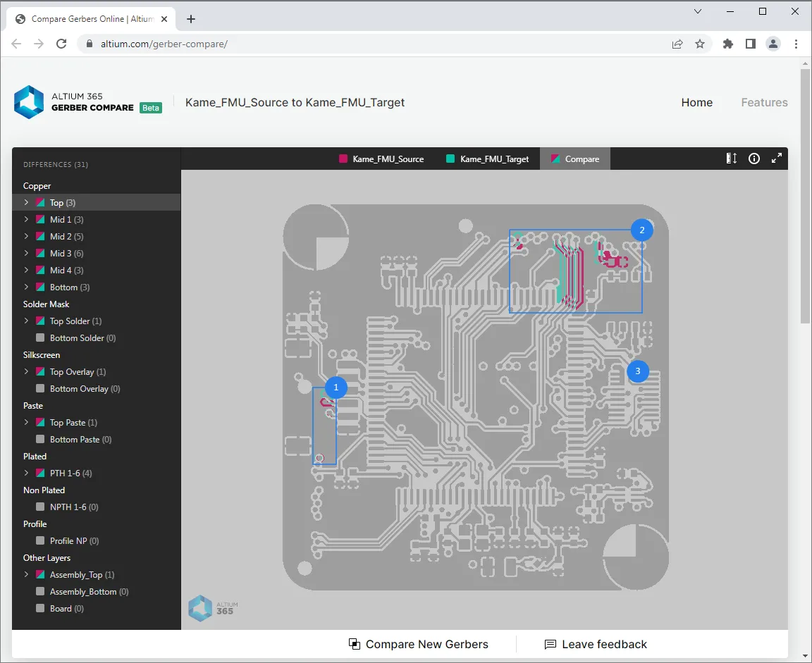Viewport: 812px width, 663px height.
Task: Toggle the Top copper layer color swatch
Action: point(40,202)
